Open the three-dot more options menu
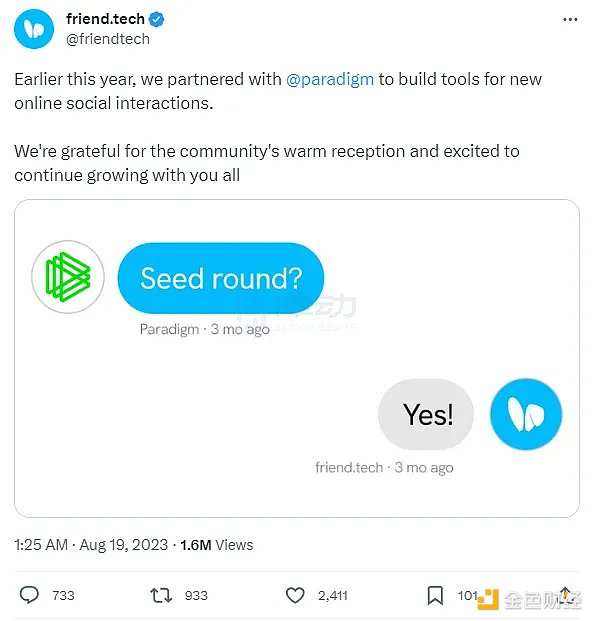 (570, 19)
